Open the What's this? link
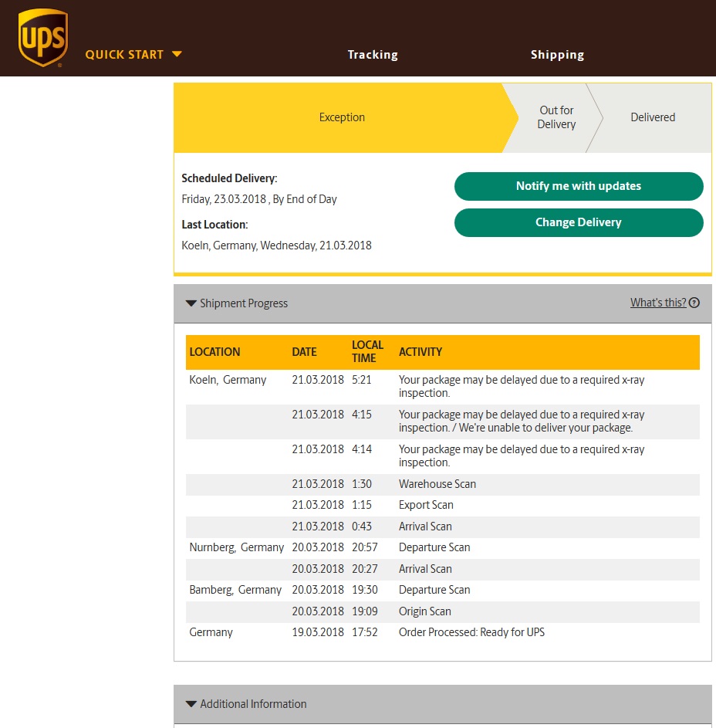 tap(658, 303)
